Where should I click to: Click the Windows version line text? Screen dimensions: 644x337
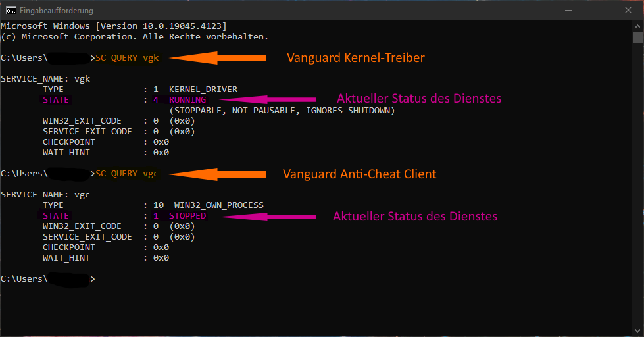(x=114, y=26)
